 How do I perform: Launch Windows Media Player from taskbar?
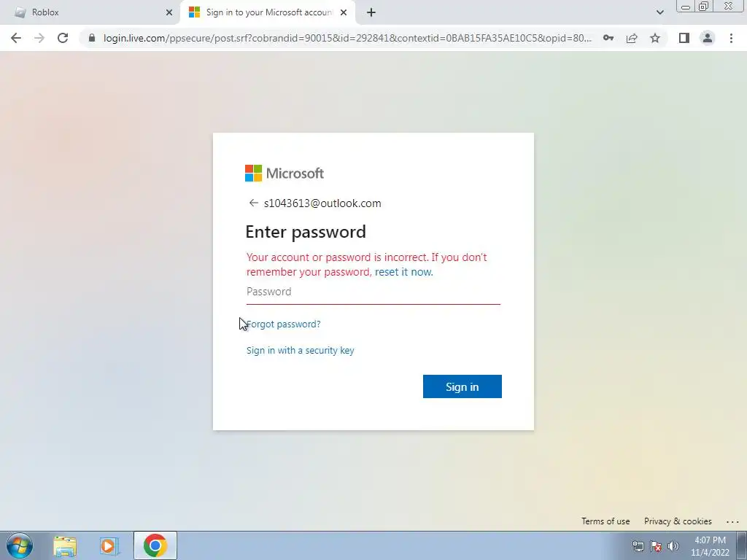pos(109,545)
